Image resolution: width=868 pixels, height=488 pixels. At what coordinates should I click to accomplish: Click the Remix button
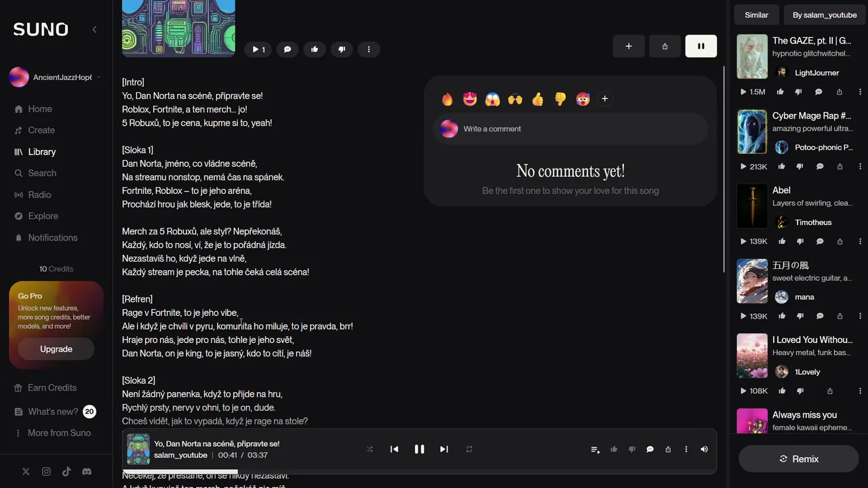pyautogui.click(x=799, y=459)
